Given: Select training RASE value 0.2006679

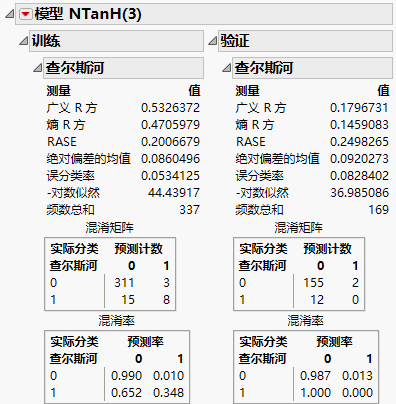Looking at the screenshot, I should (170, 142).
